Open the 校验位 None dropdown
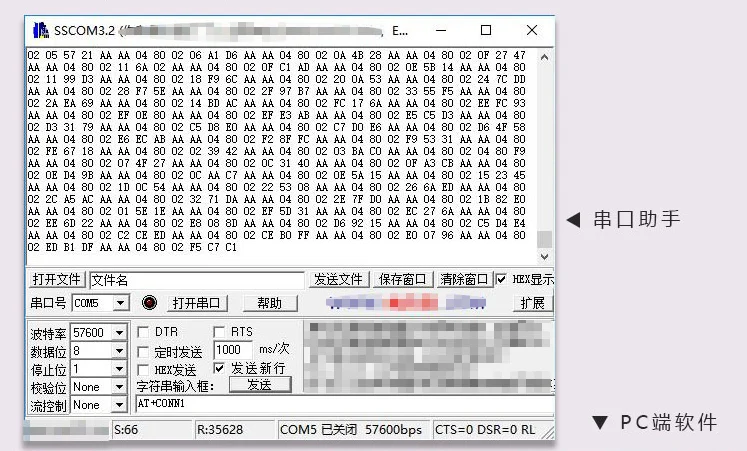Screen dimensions: 747x451 [120, 387]
